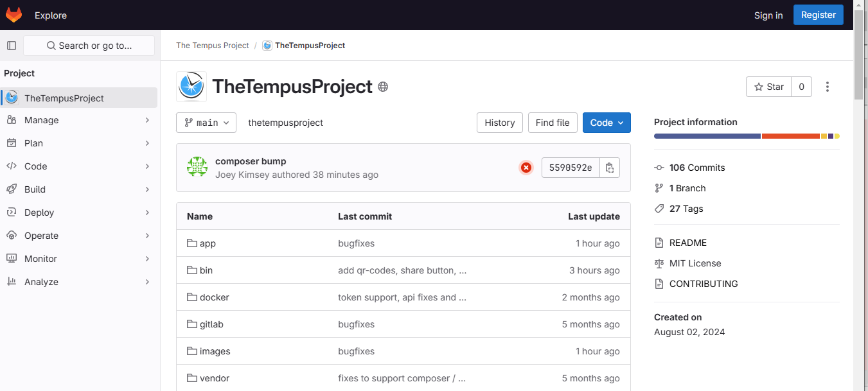Open Explore in top navigation
This screenshot has width=868, height=391.
point(51,15)
